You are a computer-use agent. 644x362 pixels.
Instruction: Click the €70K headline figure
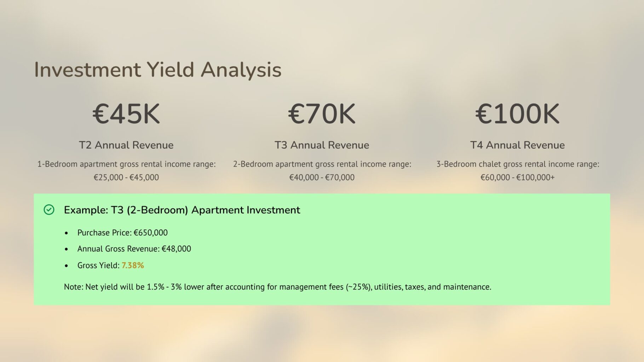click(322, 114)
